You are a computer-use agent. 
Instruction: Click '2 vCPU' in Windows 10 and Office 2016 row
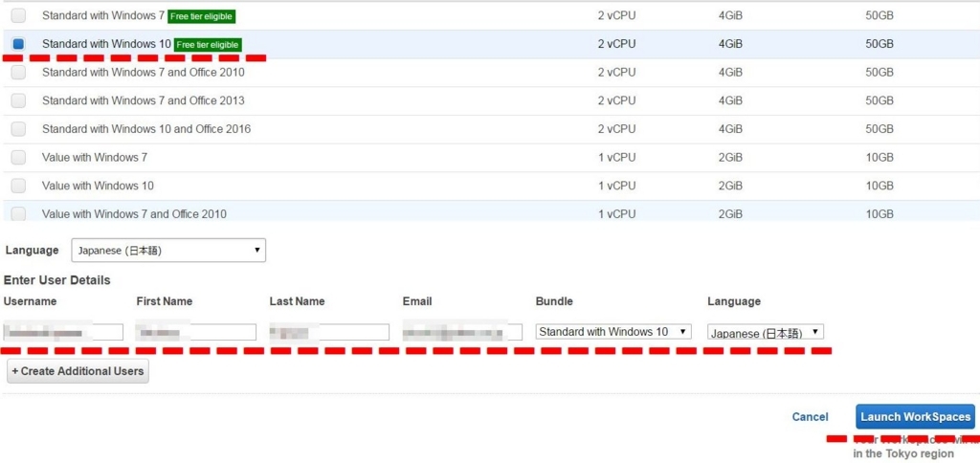(616, 129)
